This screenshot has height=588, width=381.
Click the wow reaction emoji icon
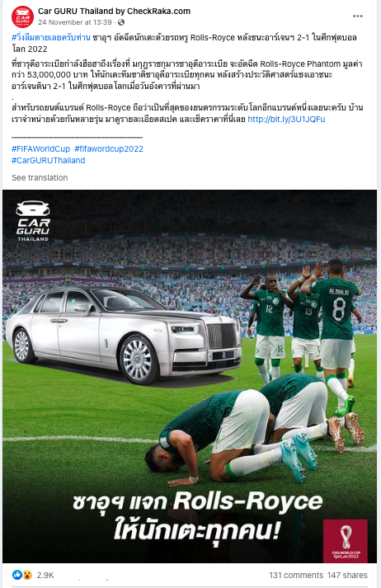27,575
